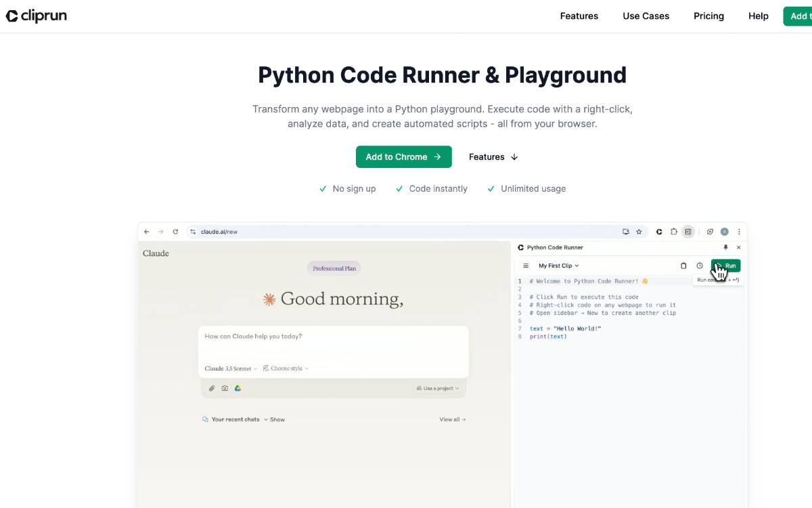The image size is (812, 508).
Task: Expand the My First Clip dropdown
Action: (x=558, y=266)
